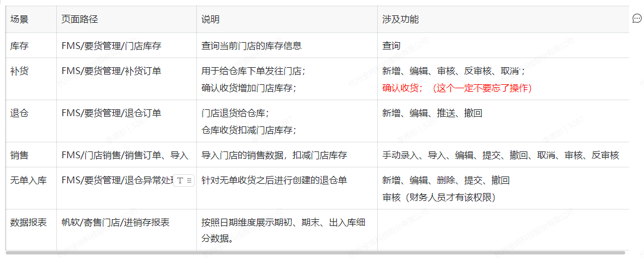Screen dimensions: 644x263
Task: Click the horizontal scrollbar under the table
Action: (x=313, y=252)
